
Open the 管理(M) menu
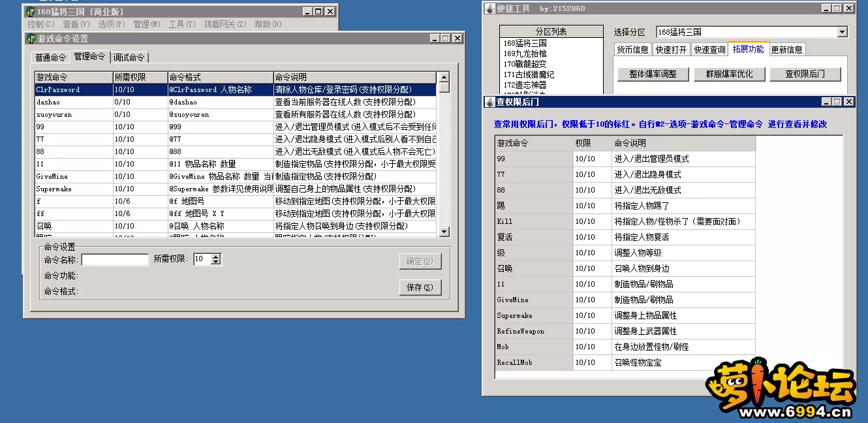(147, 24)
